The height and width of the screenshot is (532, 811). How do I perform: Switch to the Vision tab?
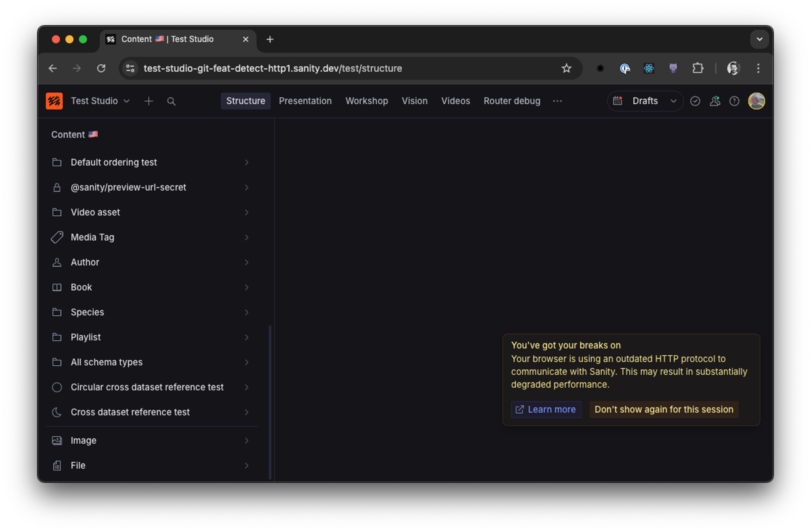click(414, 101)
